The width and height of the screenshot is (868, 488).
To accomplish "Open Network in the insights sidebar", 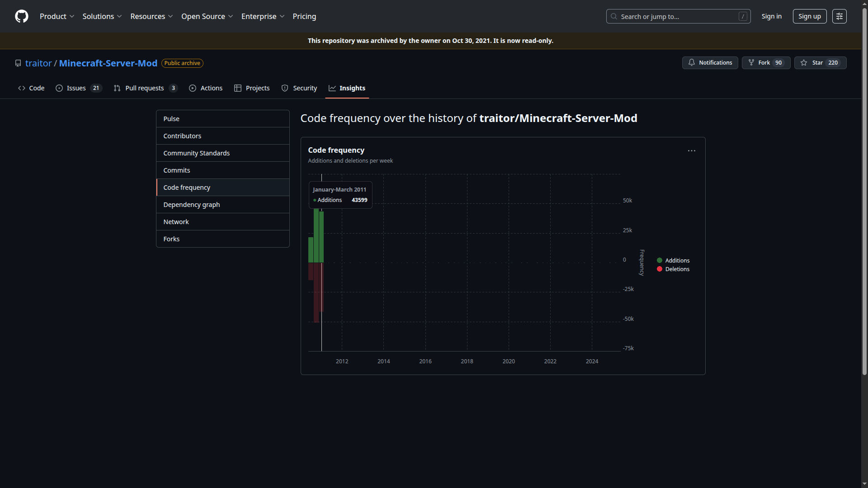I will [222, 222].
